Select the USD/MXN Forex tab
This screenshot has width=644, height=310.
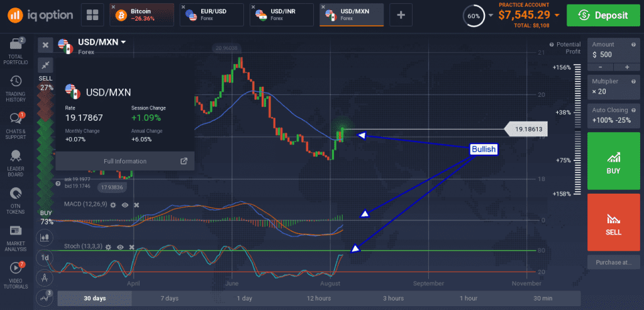tap(352, 15)
